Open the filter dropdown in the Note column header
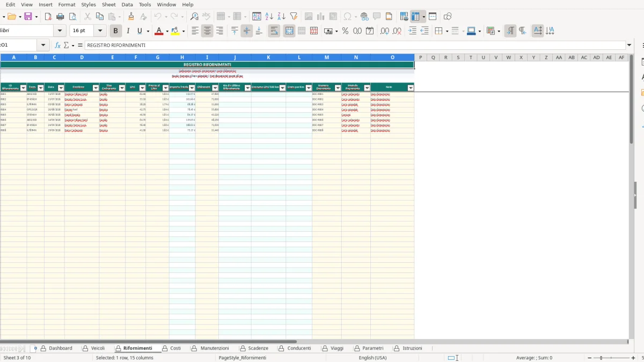 (x=411, y=87)
